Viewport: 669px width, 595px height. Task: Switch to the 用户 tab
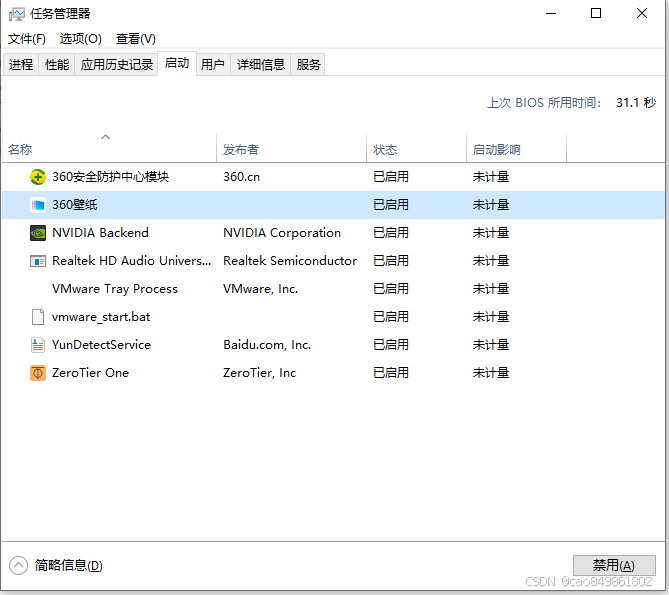coord(213,65)
